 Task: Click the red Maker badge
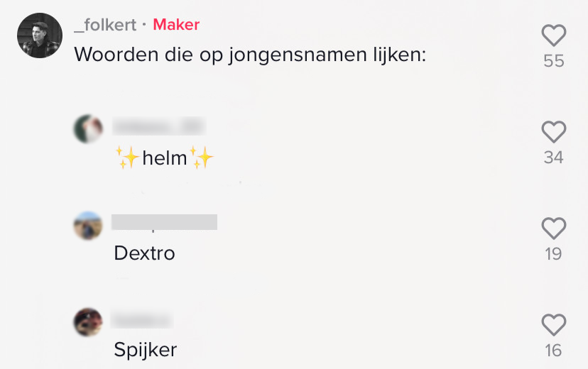(x=176, y=25)
